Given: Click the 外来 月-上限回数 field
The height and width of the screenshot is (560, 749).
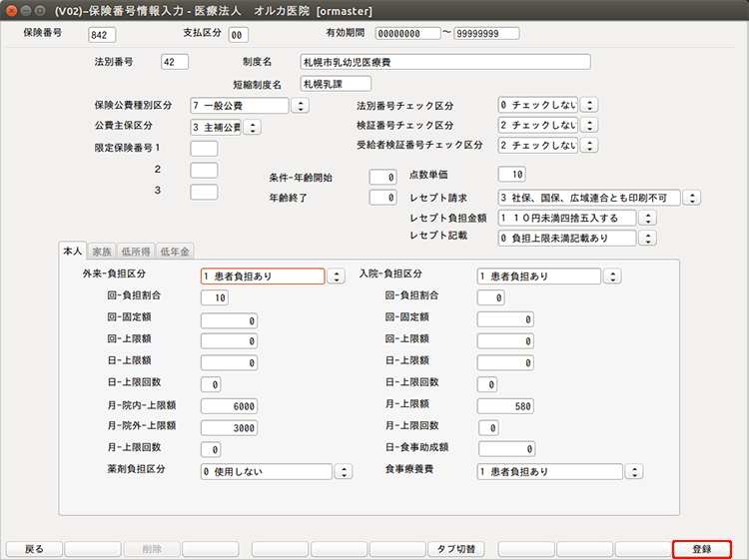Looking at the screenshot, I should (211, 449).
